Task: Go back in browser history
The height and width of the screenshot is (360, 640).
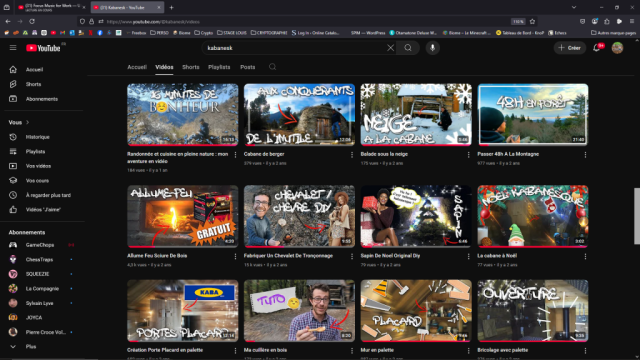Action: pos(8,21)
